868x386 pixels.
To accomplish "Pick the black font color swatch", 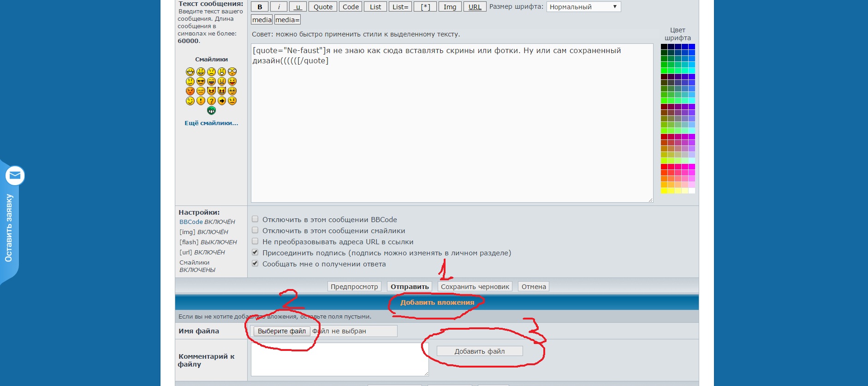I will (x=664, y=47).
